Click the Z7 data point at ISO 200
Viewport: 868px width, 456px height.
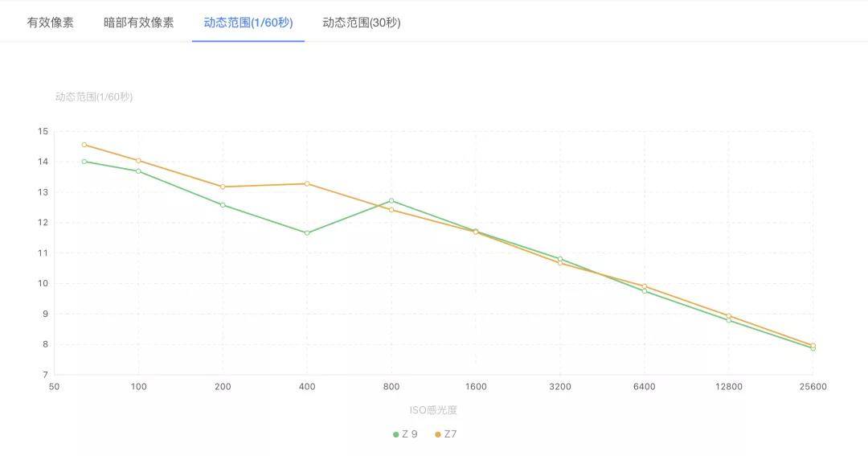[x=223, y=187]
